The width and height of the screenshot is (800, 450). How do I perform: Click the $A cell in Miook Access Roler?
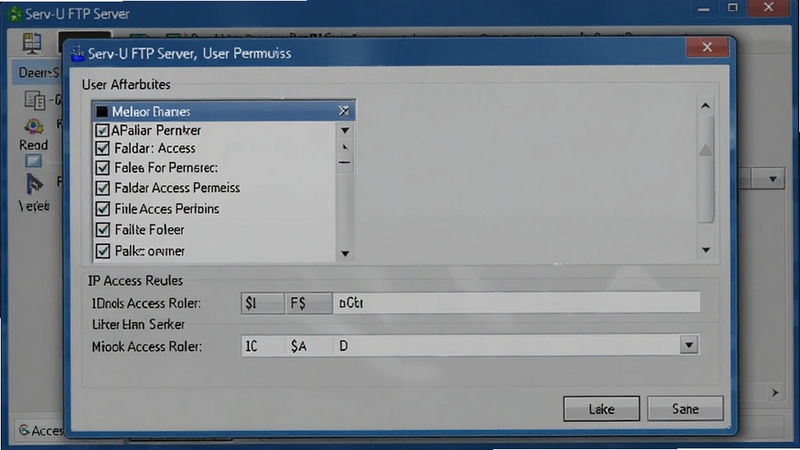(309, 346)
